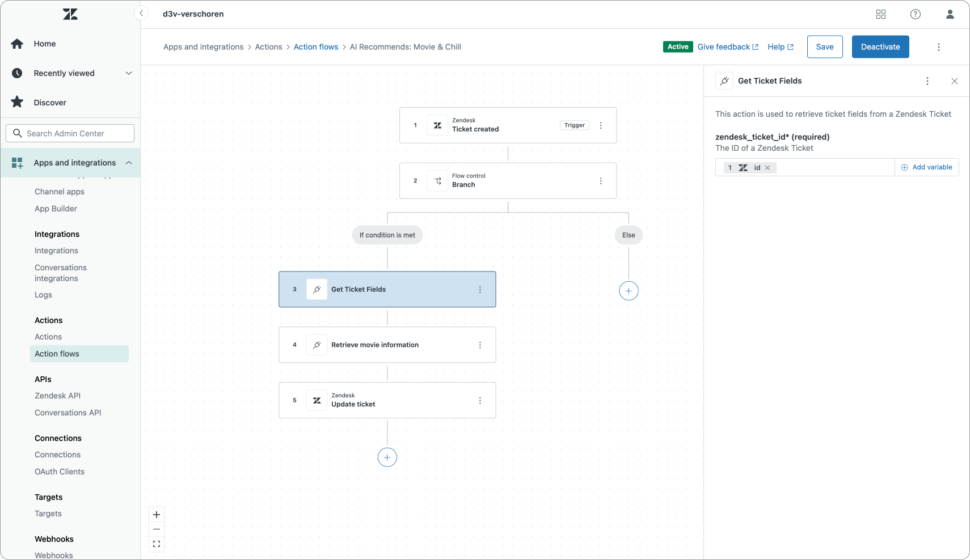Image resolution: width=970 pixels, height=560 pixels.
Task: Select the If condition is met branch label
Action: click(x=387, y=235)
